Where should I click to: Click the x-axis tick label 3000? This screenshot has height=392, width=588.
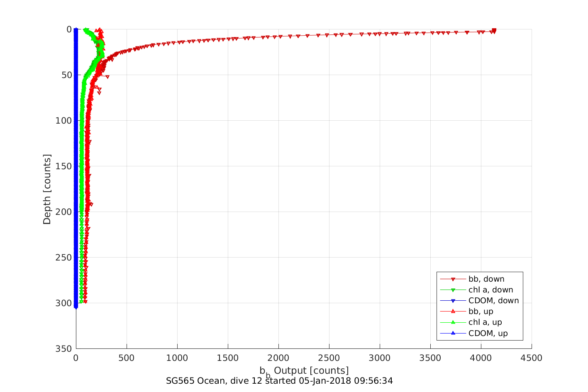pyautogui.click(x=380, y=358)
